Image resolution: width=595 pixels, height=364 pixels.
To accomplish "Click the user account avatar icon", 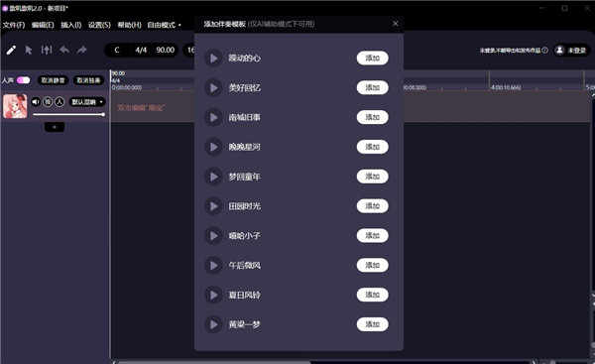I will pyautogui.click(x=559, y=51).
